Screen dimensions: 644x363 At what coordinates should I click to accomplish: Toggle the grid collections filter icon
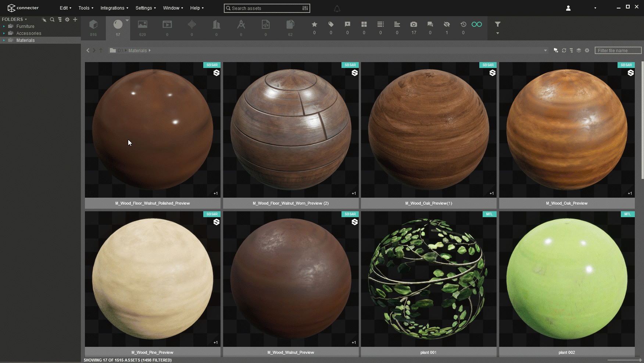tap(364, 24)
